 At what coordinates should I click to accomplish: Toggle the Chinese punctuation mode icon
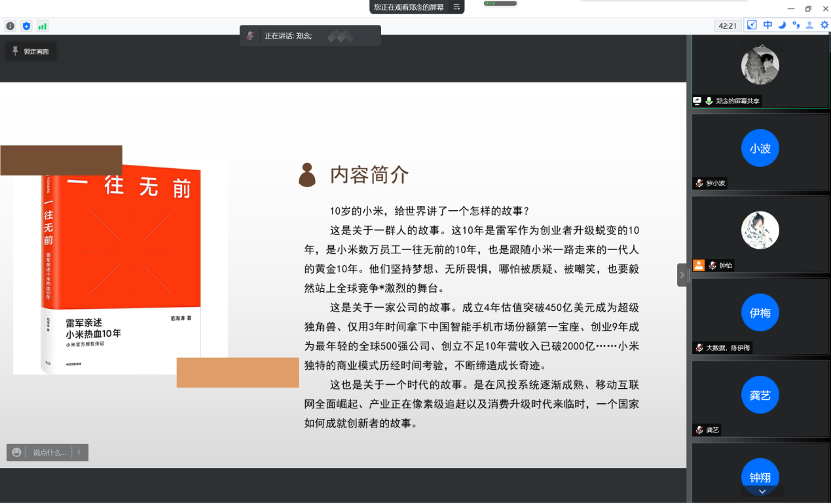coord(796,25)
